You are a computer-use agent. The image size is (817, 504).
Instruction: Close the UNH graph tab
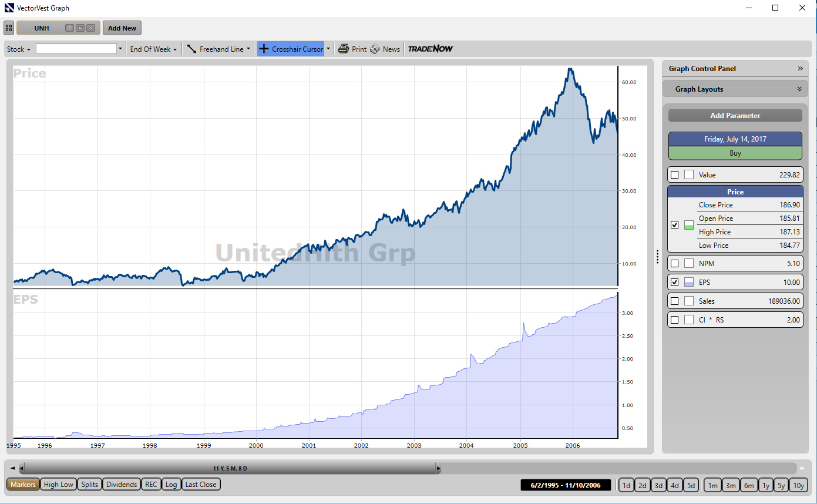tap(90, 28)
